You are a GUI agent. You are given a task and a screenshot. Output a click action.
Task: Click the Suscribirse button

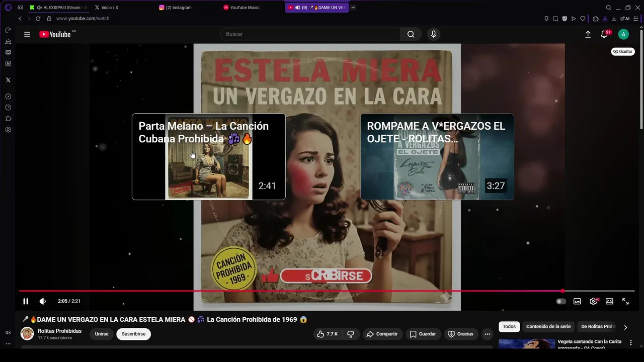pyautogui.click(x=133, y=334)
